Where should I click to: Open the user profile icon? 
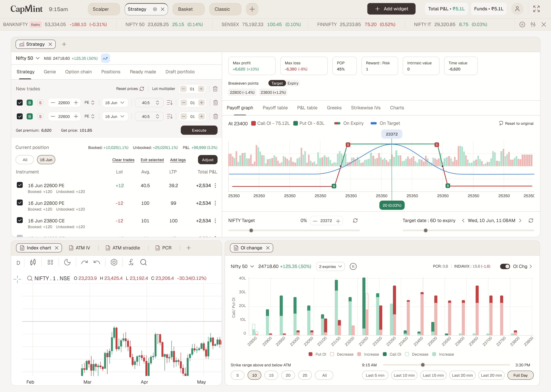click(x=517, y=9)
